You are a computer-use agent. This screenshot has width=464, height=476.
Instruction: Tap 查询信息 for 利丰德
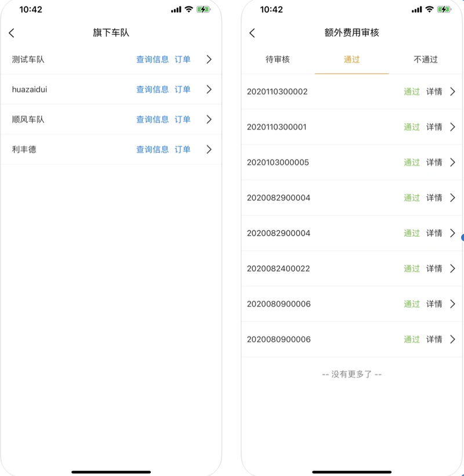[152, 149]
